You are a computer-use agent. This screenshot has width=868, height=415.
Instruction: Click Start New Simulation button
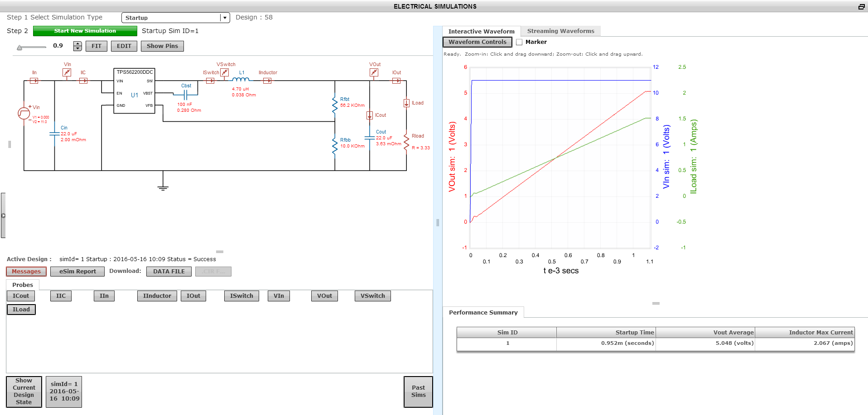click(x=85, y=31)
